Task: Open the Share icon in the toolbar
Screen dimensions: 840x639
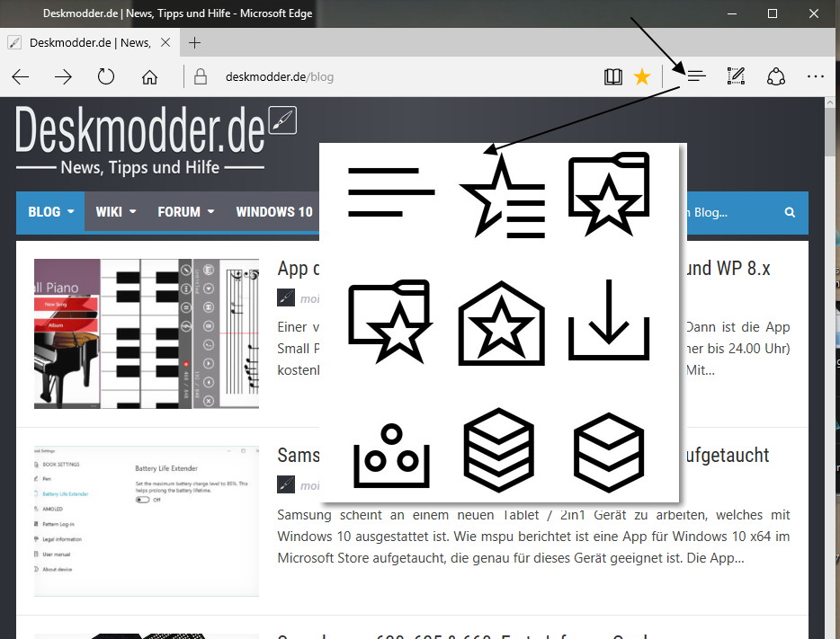Action: 776,76
